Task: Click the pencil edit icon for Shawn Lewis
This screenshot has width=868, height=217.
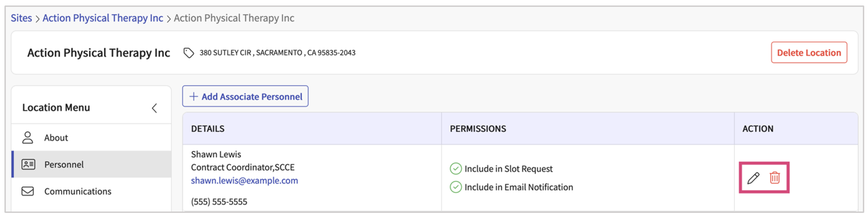Action: (753, 178)
